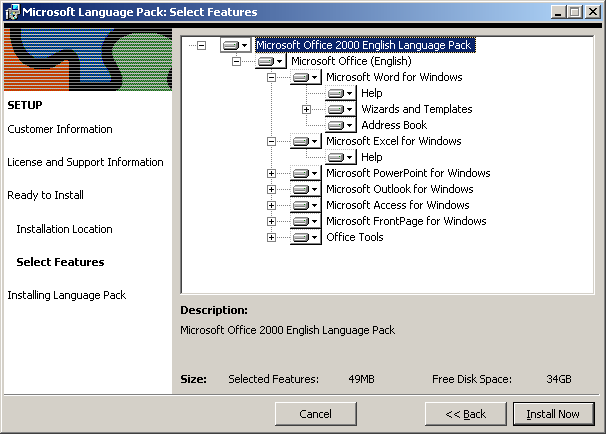Collapse the Microsoft Excel for Windows node

click(271, 141)
